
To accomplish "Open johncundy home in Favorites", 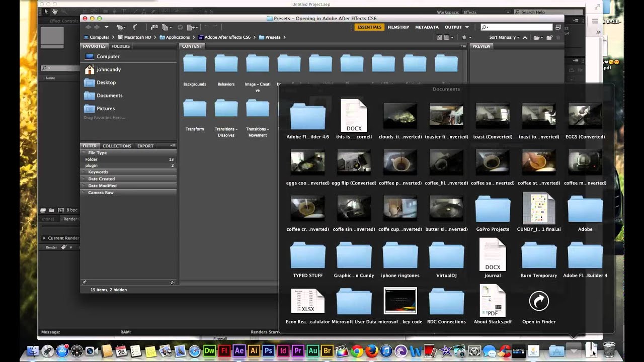I will click(103, 69).
